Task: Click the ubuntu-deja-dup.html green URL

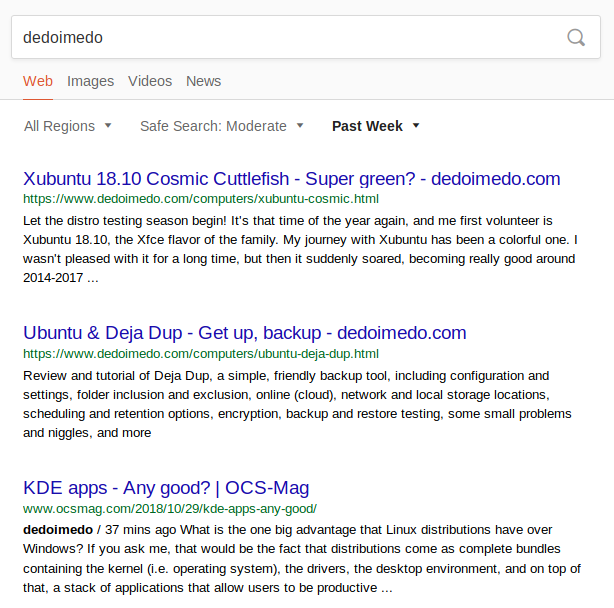Action: (201, 354)
